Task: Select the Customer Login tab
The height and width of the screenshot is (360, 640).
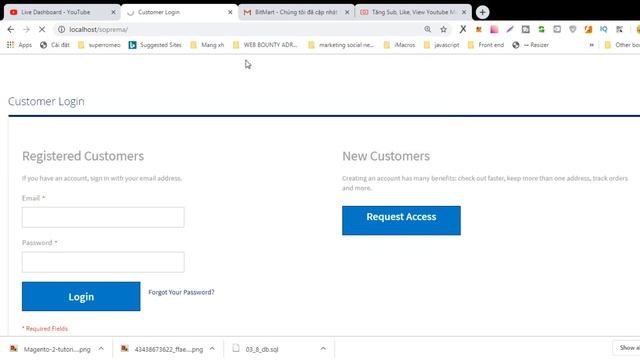Action: (179, 12)
